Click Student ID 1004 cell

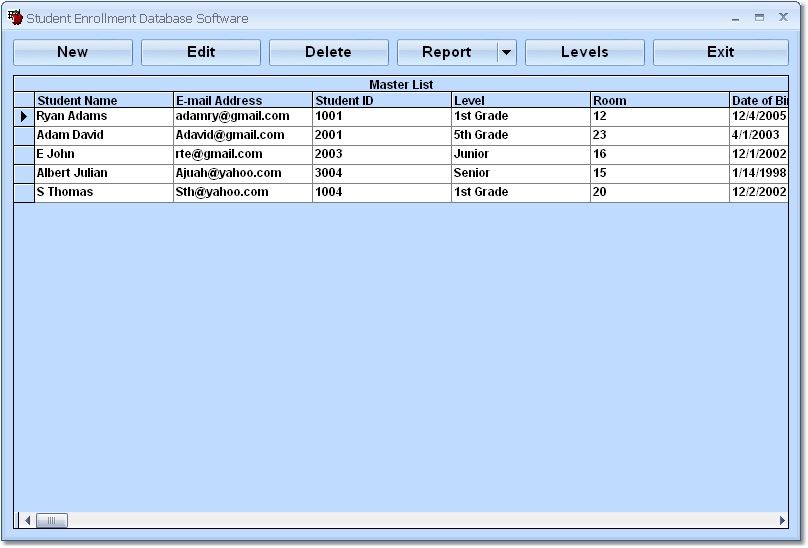coord(382,193)
